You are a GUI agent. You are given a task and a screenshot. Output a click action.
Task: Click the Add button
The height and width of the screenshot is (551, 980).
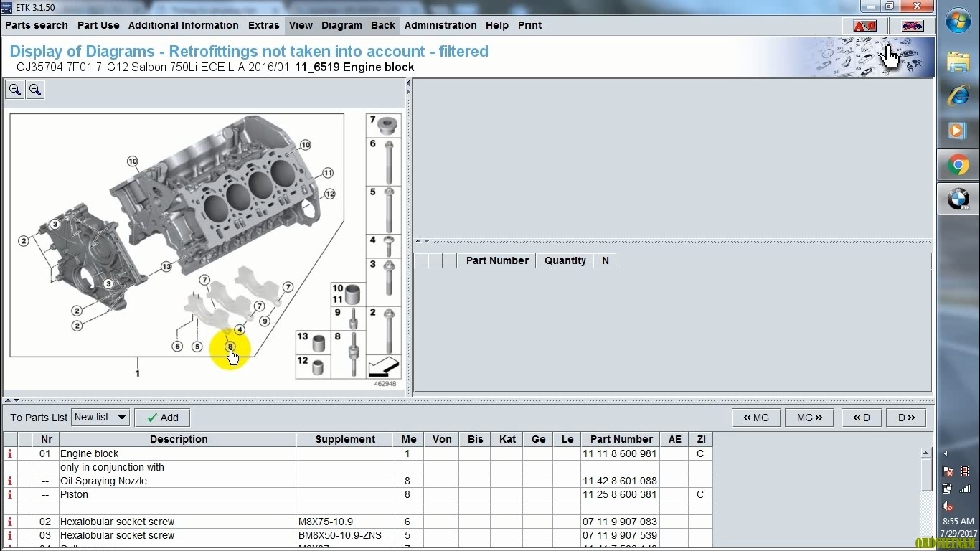pos(163,418)
